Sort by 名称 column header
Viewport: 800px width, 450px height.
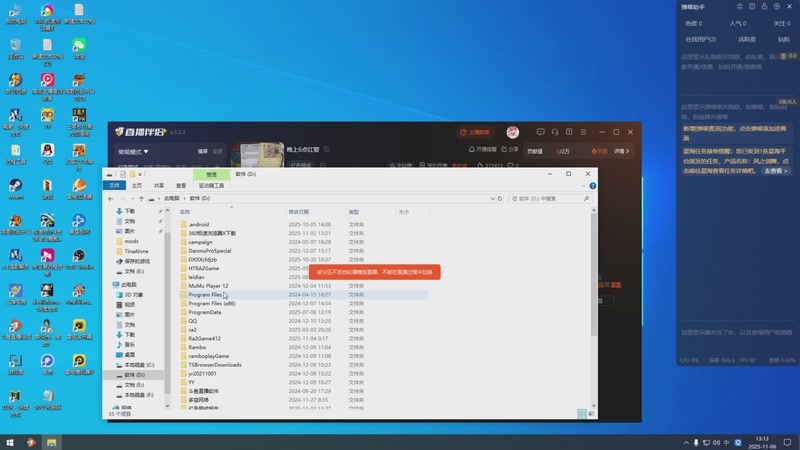[185, 212]
